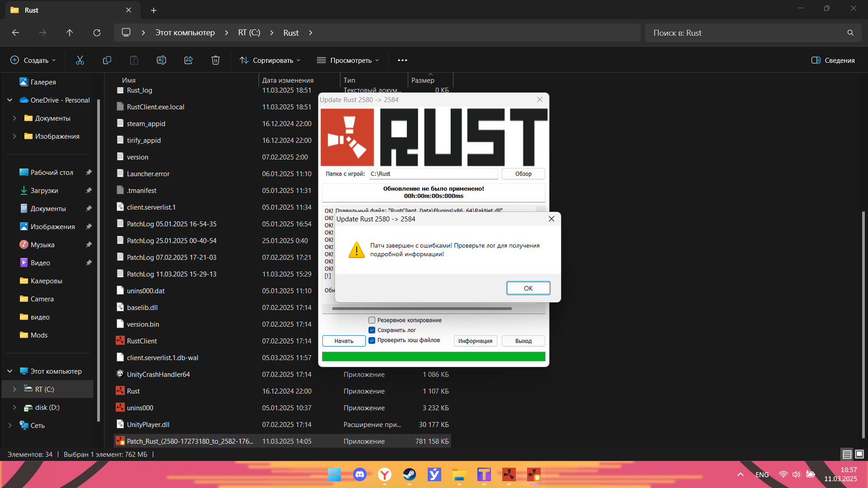This screenshot has width=868, height=488.
Task: Switch to details list view icon
Action: 847,454
